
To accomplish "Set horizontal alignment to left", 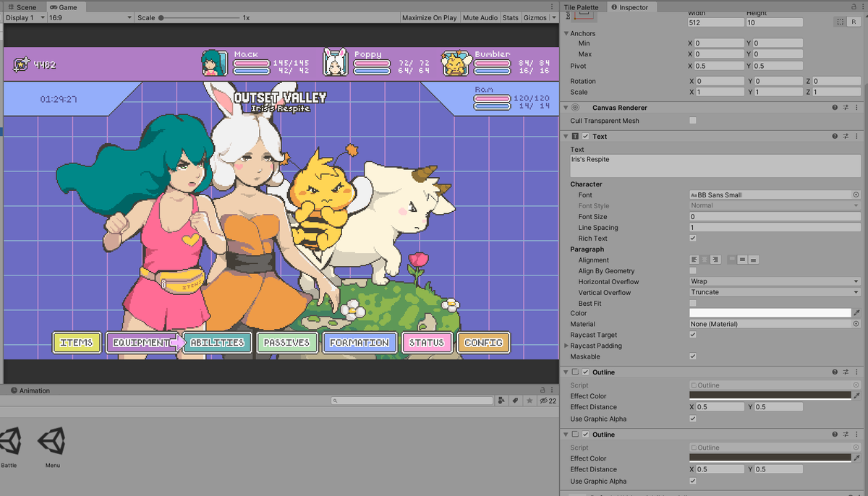I will (x=695, y=260).
